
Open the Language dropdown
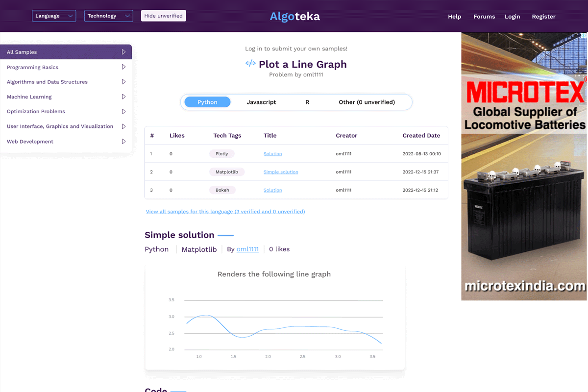tap(54, 16)
